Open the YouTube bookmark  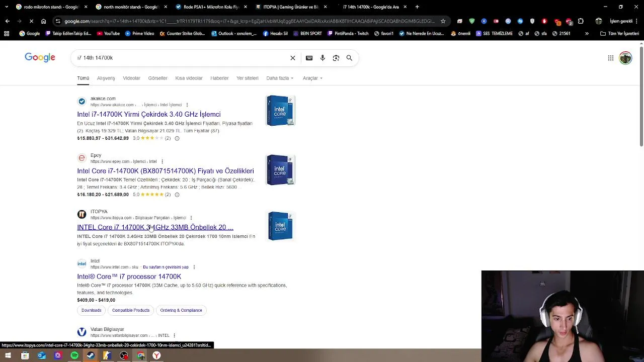coord(108,34)
